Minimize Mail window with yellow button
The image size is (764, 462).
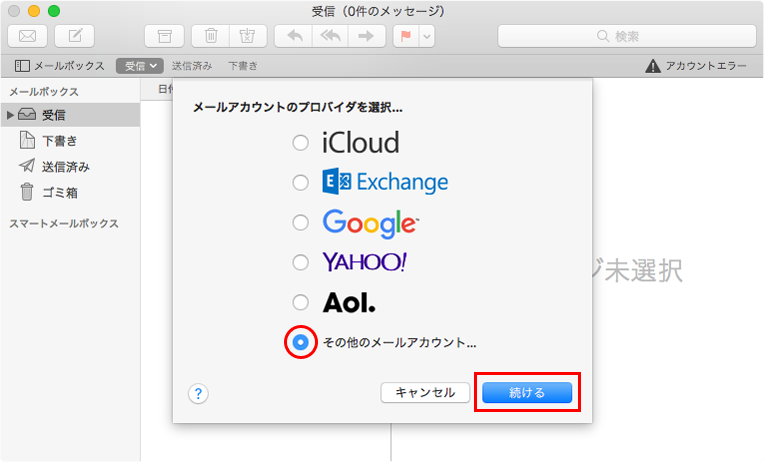point(34,11)
